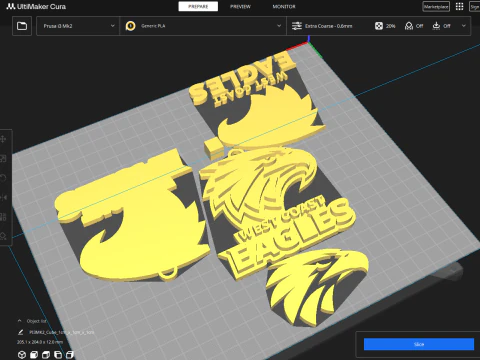
Task: Open the application switcher grid icon
Action: [460, 6]
